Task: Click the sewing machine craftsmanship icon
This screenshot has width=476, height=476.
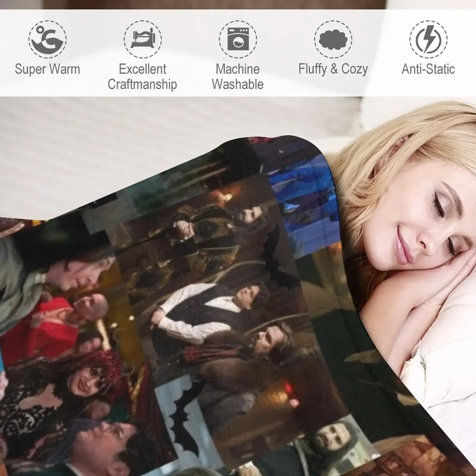Action: (143, 39)
